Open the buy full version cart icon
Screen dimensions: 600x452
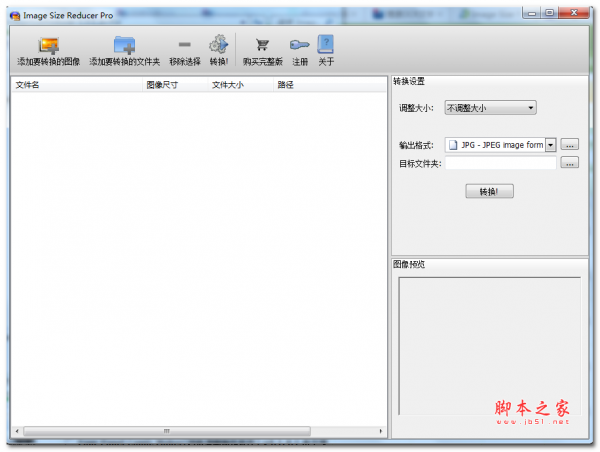point(262,45)
